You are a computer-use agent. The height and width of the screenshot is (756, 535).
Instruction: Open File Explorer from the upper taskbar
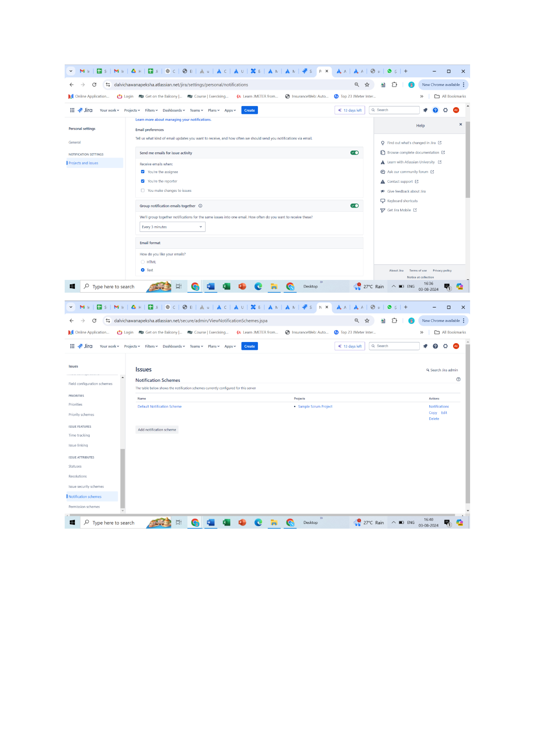(x=274, y=286)
